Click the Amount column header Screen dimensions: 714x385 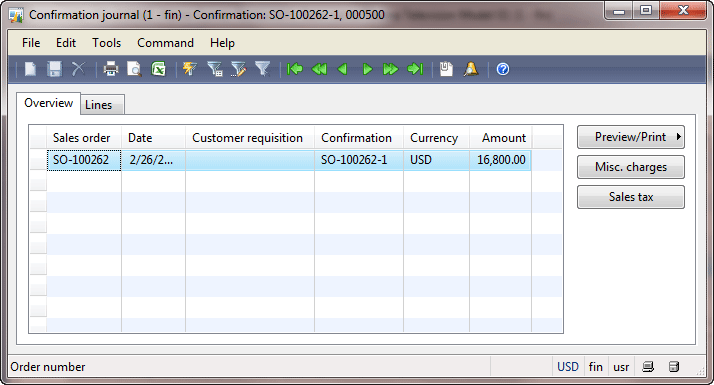point(500,138)
